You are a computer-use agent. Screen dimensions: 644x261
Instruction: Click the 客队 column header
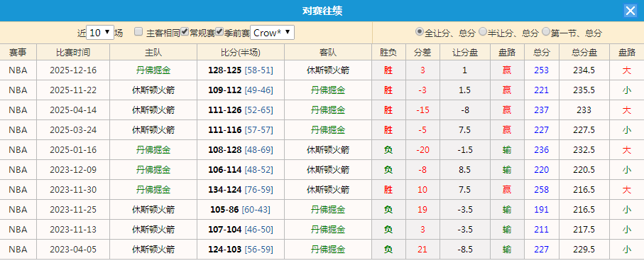328,53
